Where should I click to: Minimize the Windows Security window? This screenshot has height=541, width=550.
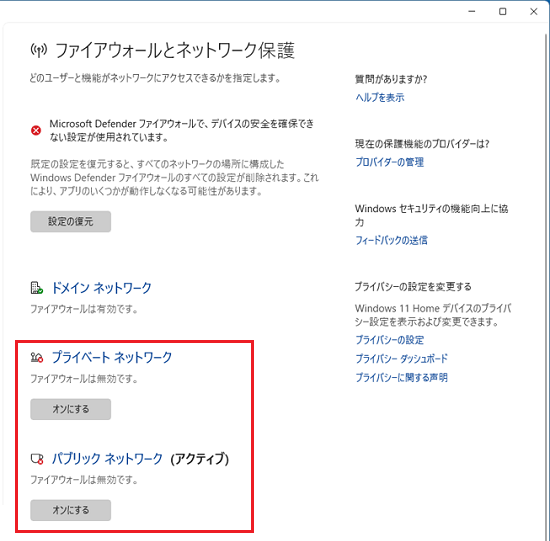tap(472, 12)
